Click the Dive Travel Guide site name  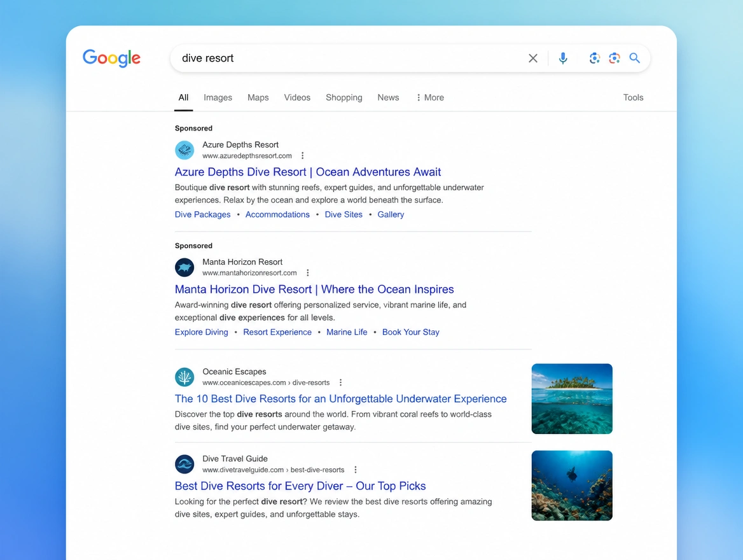tap(235, 459)
